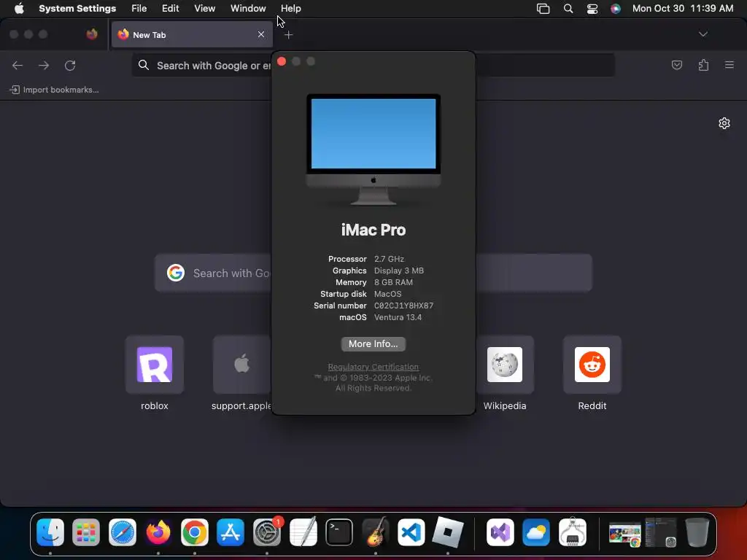This screenshot has width=747, height=560.
Task: Open Launchpad from the Dock
Action: tap(86, 532)
